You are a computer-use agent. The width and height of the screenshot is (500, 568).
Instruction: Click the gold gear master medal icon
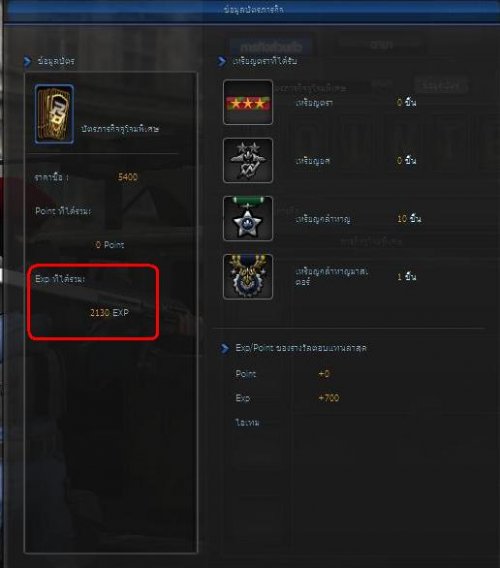click(x=248, y=277)
